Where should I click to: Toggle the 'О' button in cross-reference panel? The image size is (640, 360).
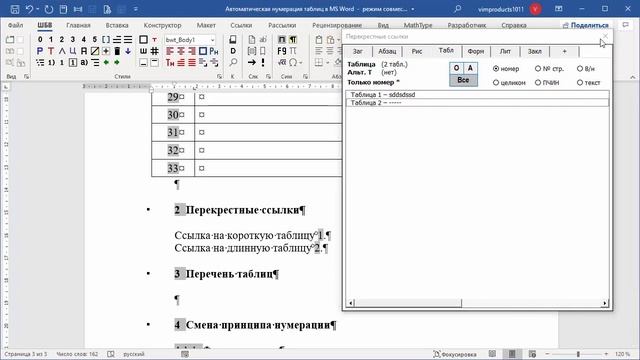click(x=456, y=68)
